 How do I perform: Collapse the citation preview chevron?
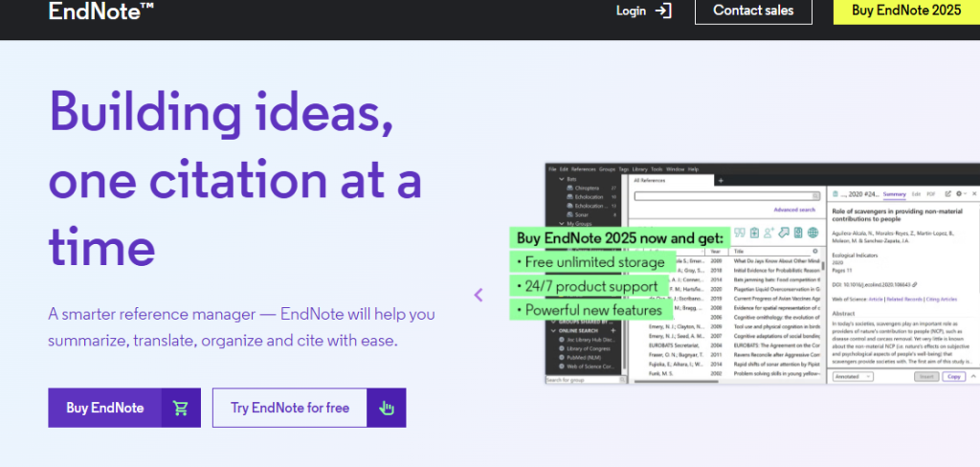(x=973, y=376)
